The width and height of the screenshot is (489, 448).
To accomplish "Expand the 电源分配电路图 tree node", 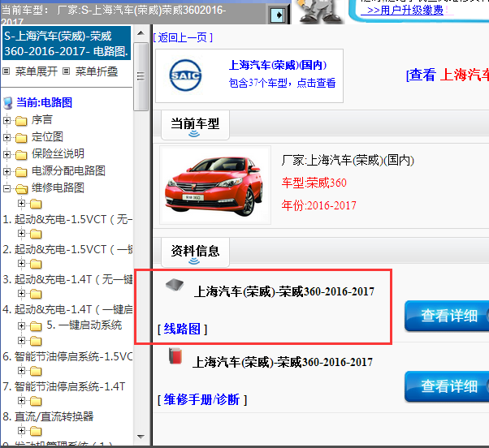I will click(x=6, y=171).
